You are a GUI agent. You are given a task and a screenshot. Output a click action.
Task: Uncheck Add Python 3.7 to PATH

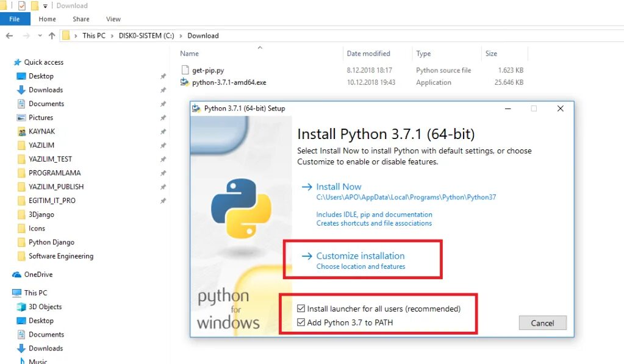coord(301,323)
